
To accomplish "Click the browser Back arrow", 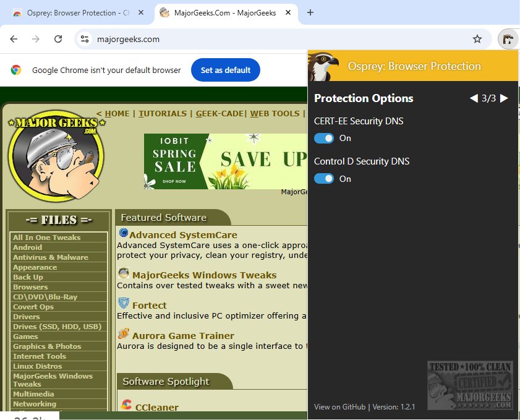I will coord(14,39).
